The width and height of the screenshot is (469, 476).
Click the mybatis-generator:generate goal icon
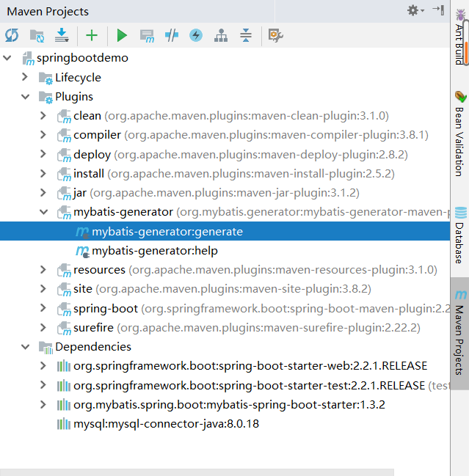click(82, 232)
